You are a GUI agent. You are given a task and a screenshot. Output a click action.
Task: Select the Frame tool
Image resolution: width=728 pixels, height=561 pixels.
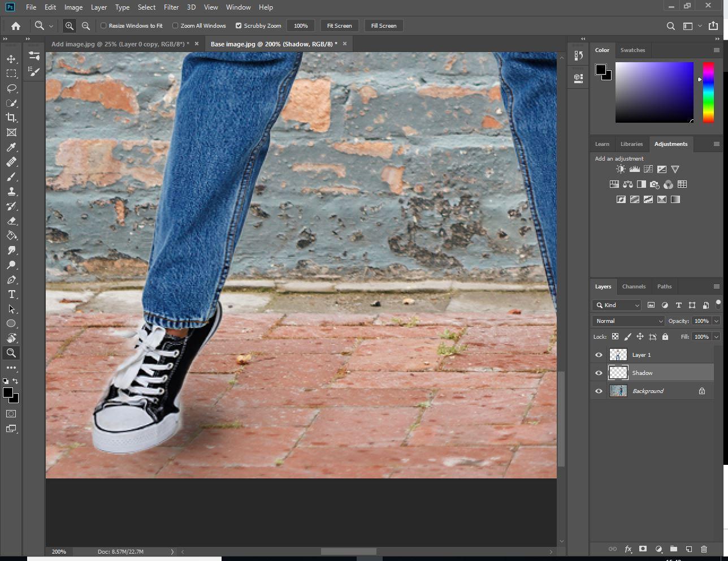pos(11,132)
